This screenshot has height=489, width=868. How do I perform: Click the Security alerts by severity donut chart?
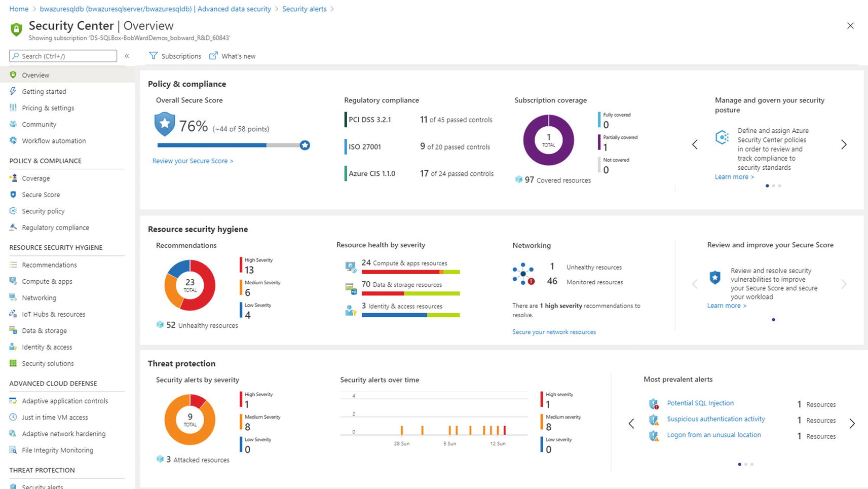tap(190, 420)
